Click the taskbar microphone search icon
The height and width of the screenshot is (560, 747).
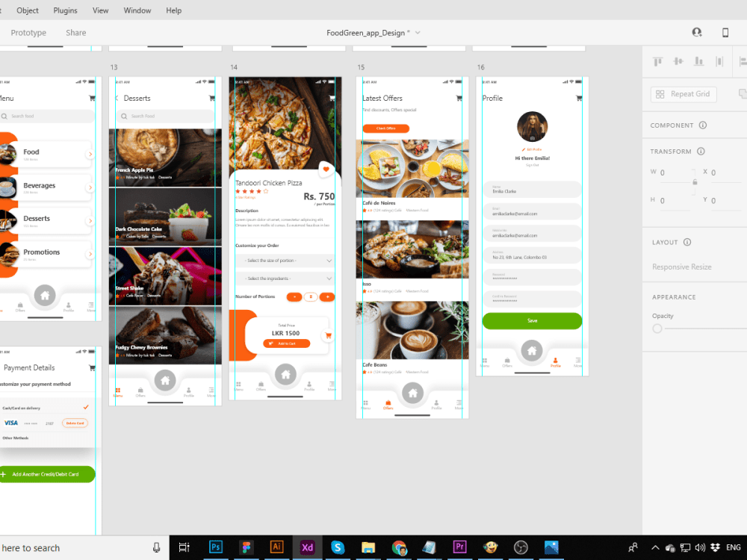tap(156, 547)
